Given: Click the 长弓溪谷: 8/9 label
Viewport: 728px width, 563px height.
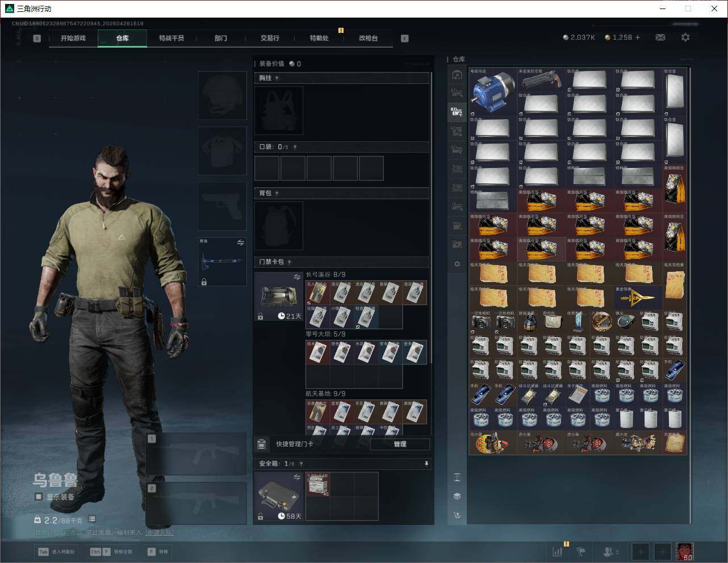Looking at the screenshot, I should (x=325, y=275).
